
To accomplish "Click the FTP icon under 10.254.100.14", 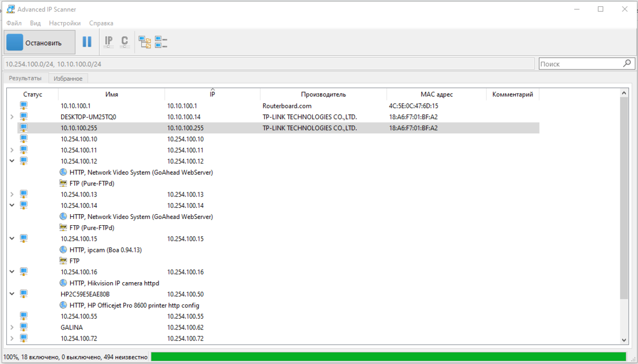I will coord(63,227).
